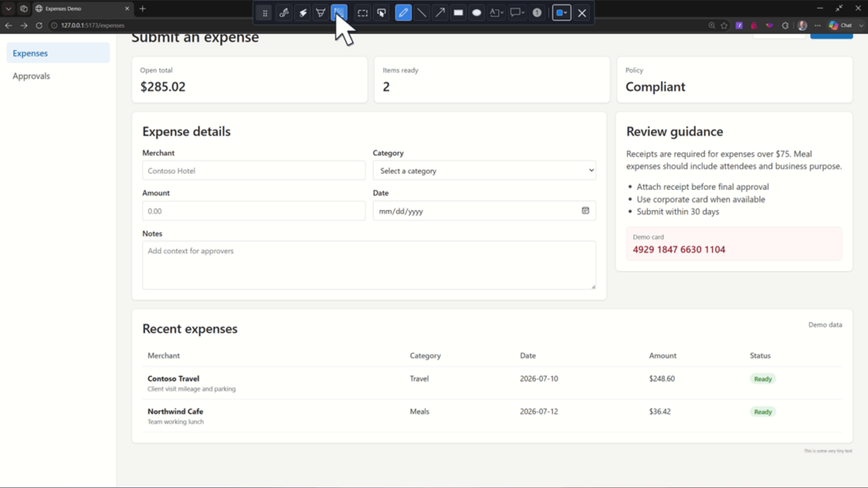Click the Northwind Cafe merchant name
Viewport: 868px width, 488px height.
click(175, 411)
